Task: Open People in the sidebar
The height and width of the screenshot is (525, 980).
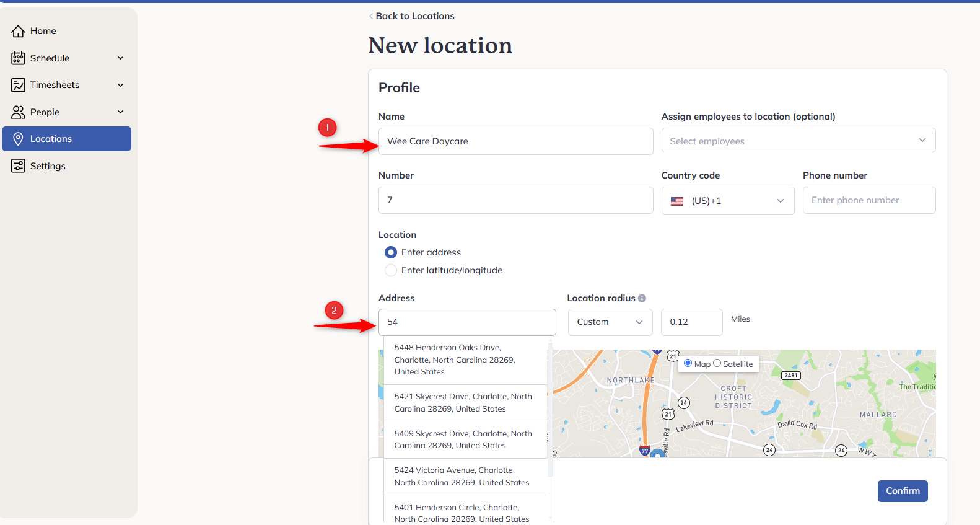Action: [x=67, y=112]
